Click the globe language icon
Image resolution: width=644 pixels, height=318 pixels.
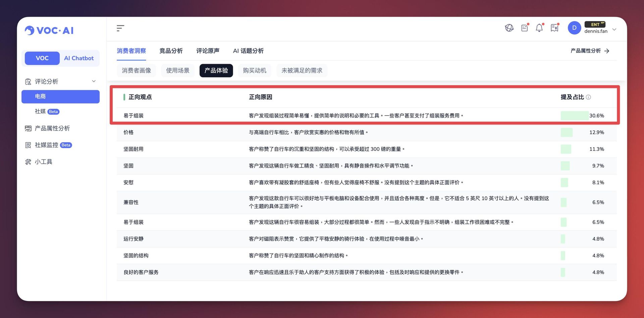[x=509, y=28]
